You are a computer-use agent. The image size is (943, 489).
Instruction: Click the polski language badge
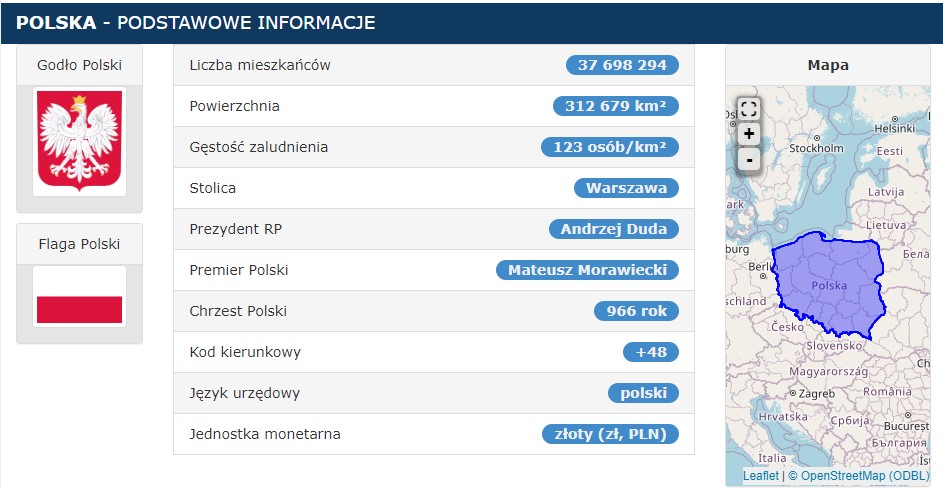coord(643,393)
